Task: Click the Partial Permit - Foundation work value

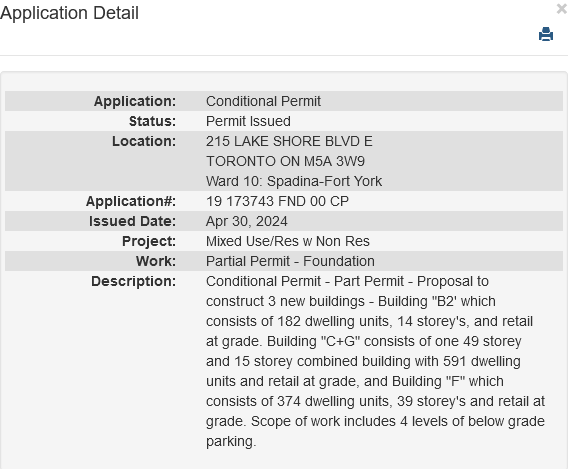Action: (x=290, y=261)
